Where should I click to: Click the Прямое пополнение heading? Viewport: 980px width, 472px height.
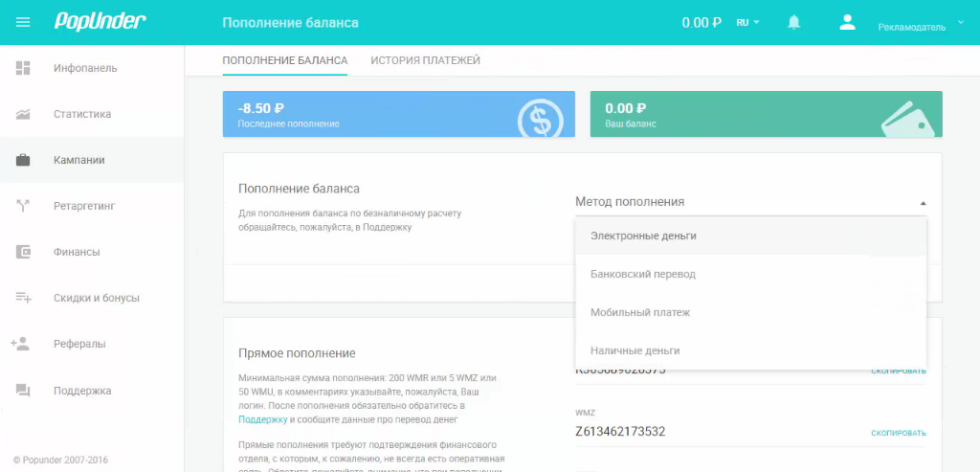coord(297,353)
